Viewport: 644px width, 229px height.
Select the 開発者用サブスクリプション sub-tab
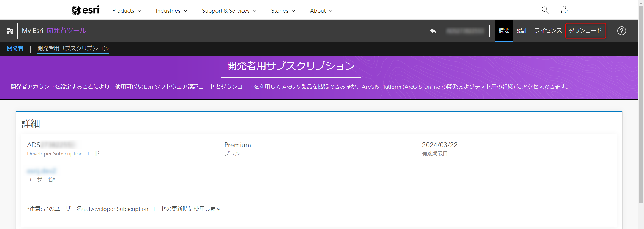(73, 49)
